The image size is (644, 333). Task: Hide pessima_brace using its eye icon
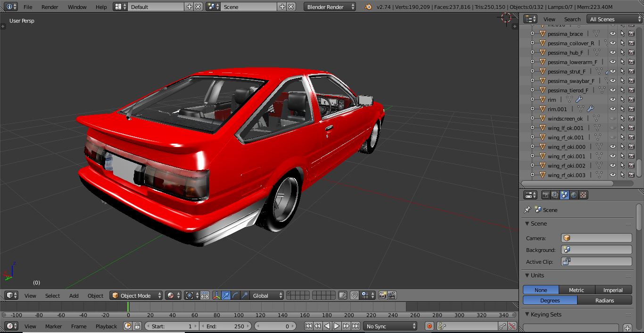point(613,33)
